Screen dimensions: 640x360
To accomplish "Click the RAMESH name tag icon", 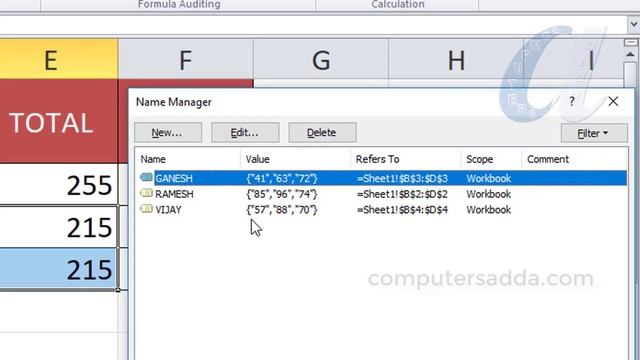I will click(x=146, y=193).
